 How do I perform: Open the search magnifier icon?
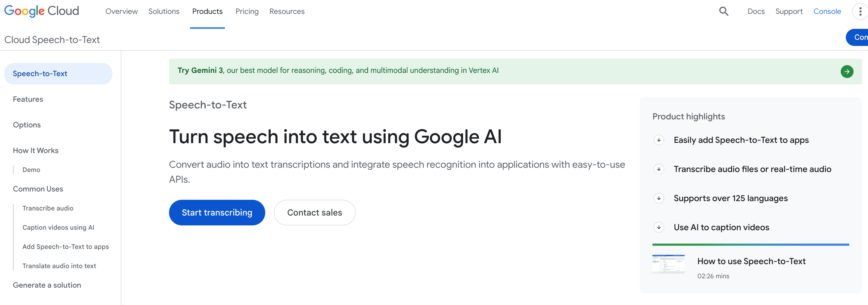723,11
